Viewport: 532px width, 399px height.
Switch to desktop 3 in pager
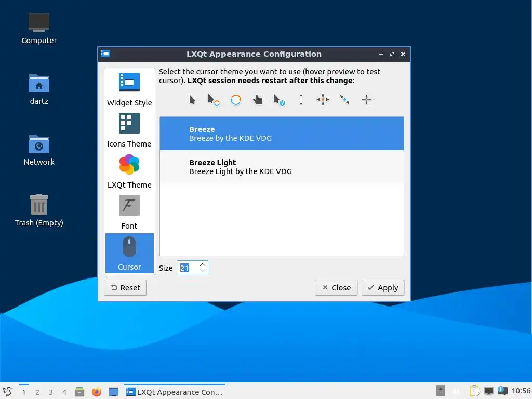tap(51, 392)
